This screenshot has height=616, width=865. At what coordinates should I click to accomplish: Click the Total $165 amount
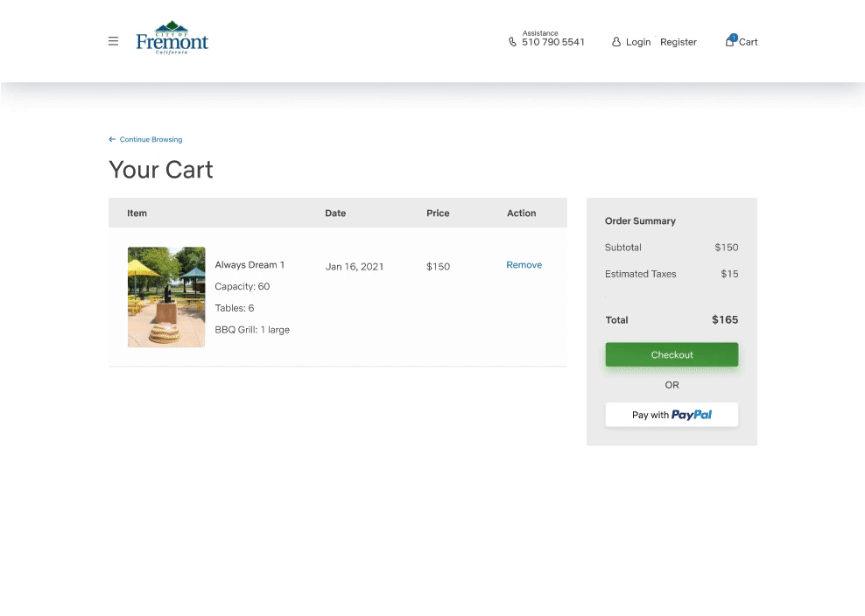[x=725, y=319]
